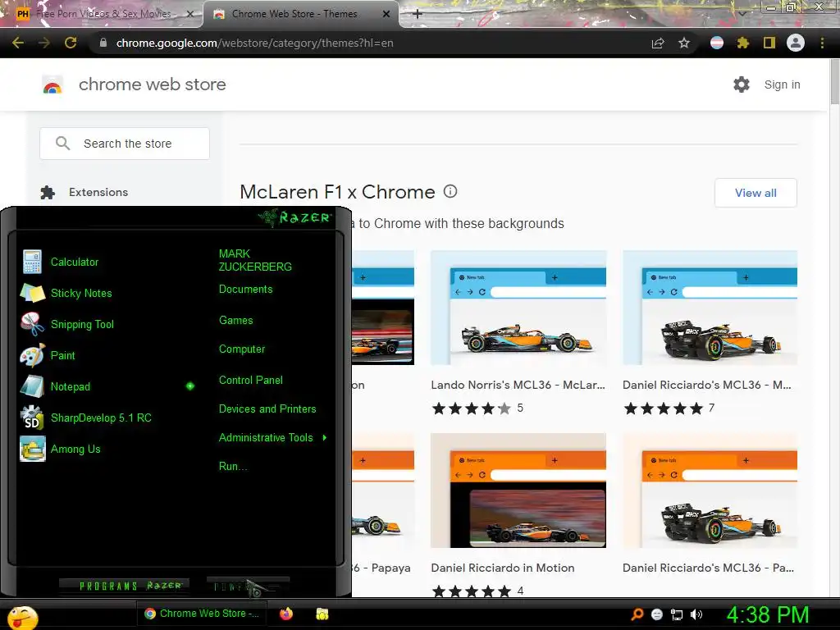This screenshot has height=630, width=840.
Task: Open the yellow folder taskbar icon
Action: click(322, 614)
